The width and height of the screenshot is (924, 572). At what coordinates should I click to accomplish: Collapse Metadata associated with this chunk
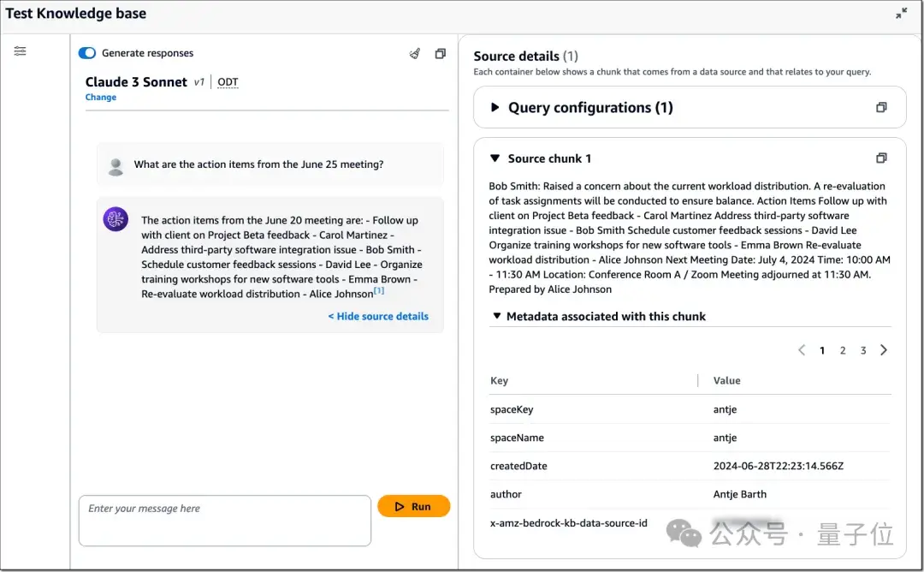click(x=495, y=316)
